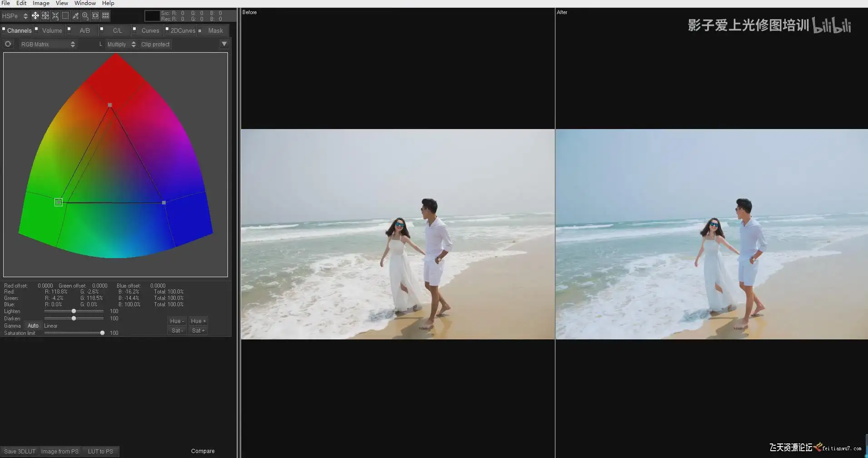Viewport: 868px width, 458px height.
Task: Click Save 3DLUT button
Action: point(20,451)
